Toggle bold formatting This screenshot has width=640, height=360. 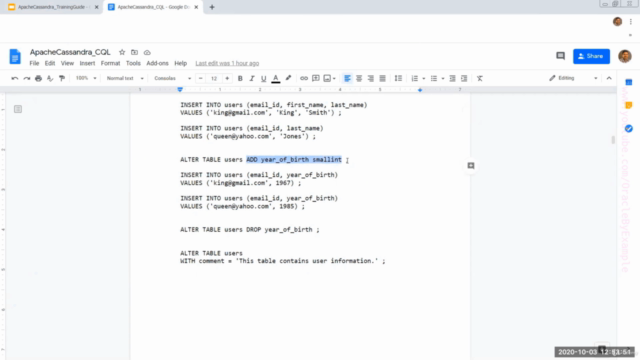pyautogui.click(x=240, y=78)
